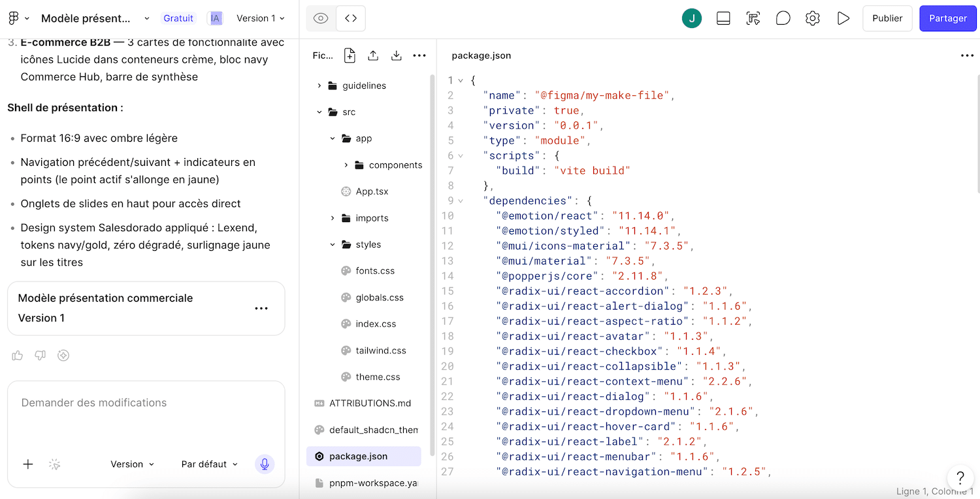
Task: Expand the guidelines folder
Action: click(x=319, y=86)
